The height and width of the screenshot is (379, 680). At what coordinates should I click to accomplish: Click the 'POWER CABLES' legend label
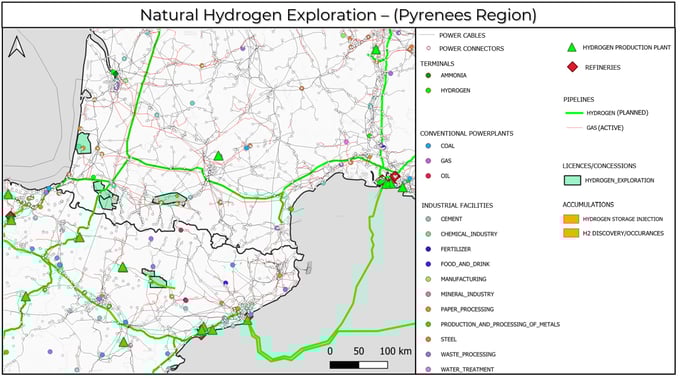(x=462, y=36)
